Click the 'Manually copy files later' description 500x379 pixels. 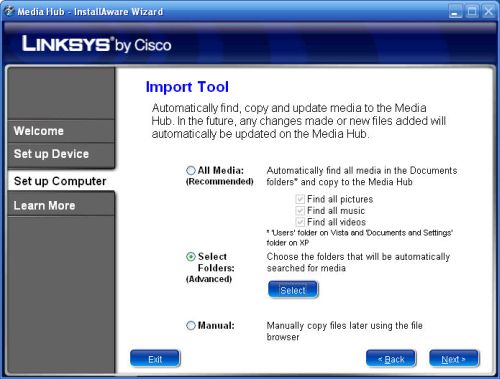click(x=344, y=331)
